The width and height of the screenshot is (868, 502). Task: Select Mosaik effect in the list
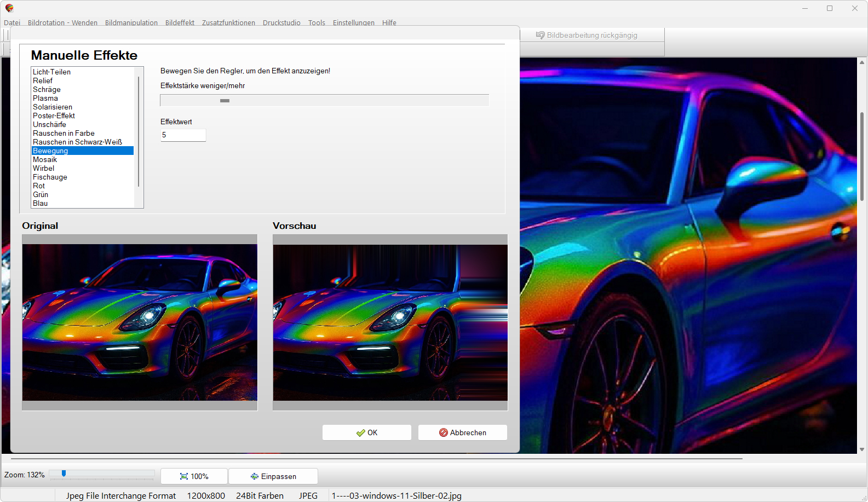point(45,160)
